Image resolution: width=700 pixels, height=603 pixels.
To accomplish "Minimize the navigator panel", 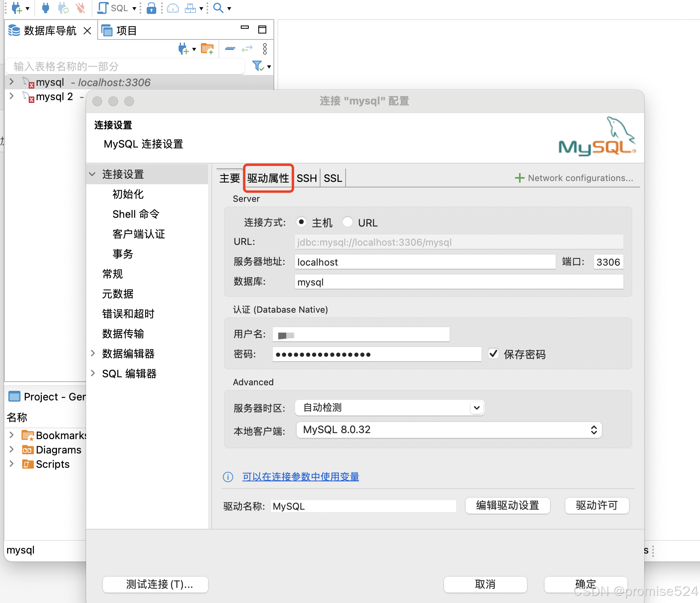I will 245,28.
